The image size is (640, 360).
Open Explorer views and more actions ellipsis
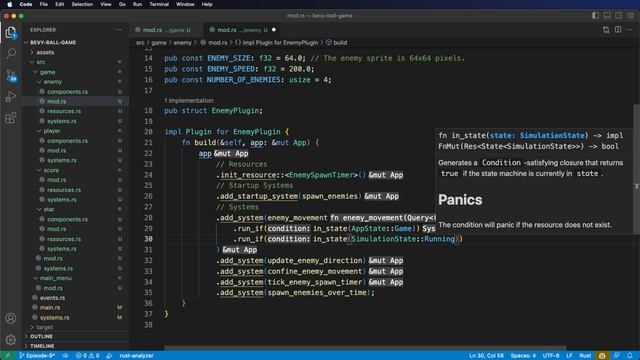click(118, 30)
